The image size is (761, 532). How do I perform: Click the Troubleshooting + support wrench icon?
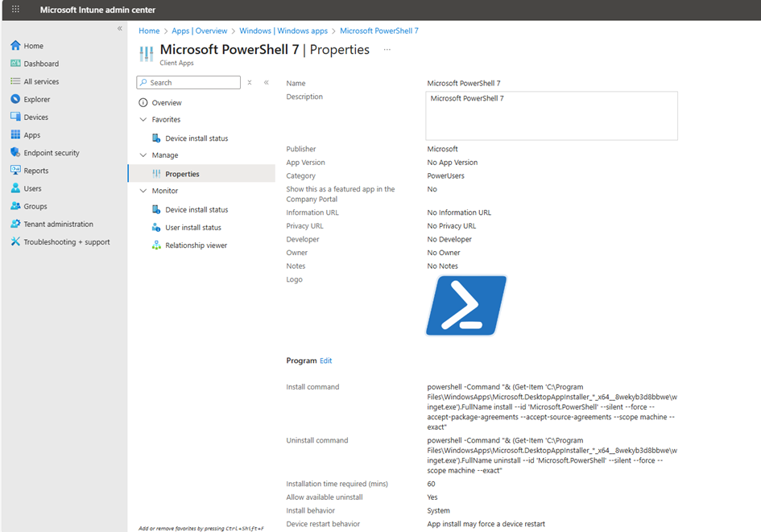tap(15, 241)
